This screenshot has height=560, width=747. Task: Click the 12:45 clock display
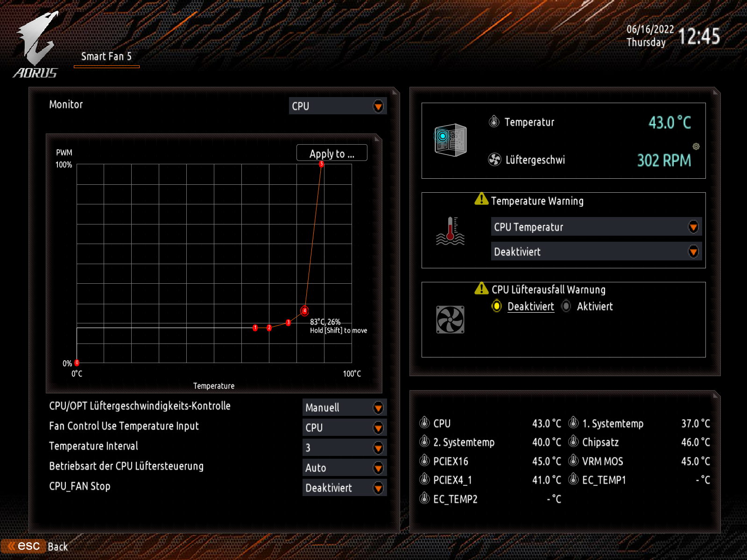tap(699, 36)
